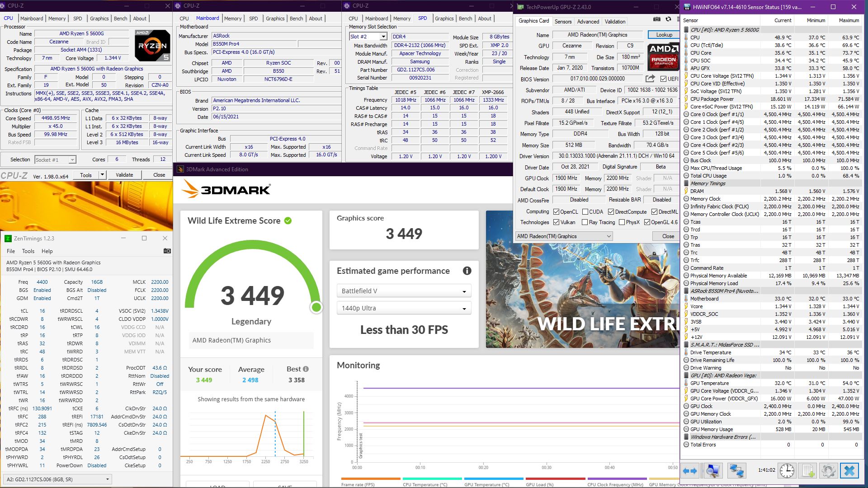Click the CPU-Z Tools button
Image resolution: width=868 pixels, height=488 pixels.
86,175
